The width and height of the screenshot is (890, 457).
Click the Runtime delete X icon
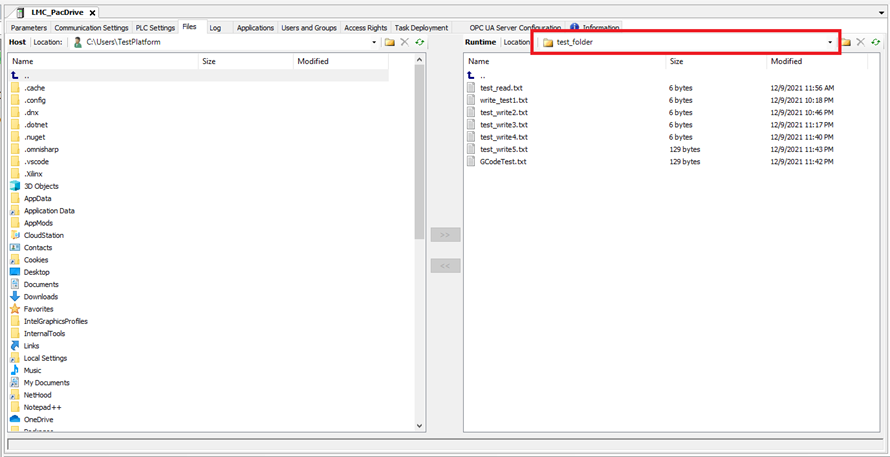[860, 42]
